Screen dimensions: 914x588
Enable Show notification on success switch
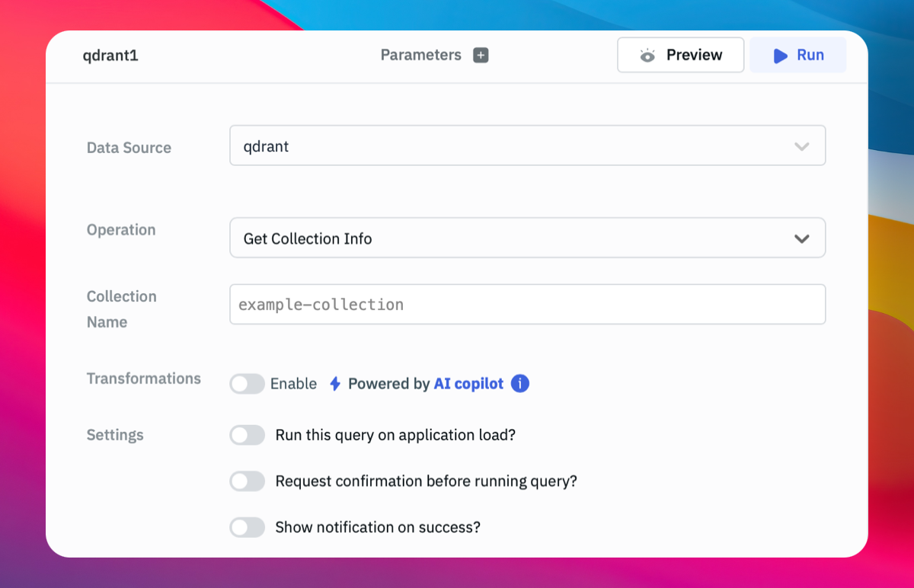pos(247,527)
